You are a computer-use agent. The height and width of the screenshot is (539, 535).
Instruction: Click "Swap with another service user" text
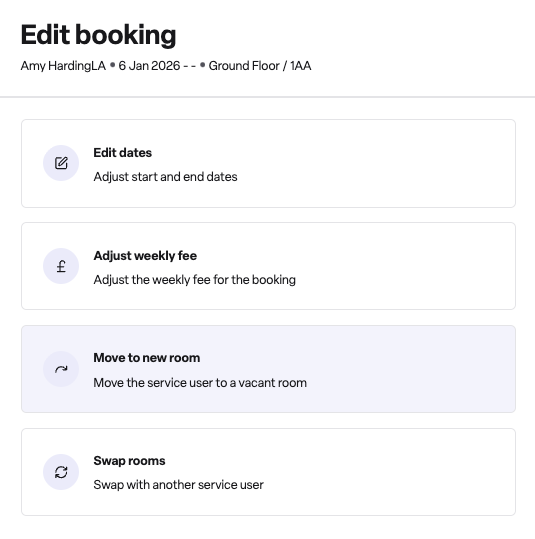coord(178,485)
